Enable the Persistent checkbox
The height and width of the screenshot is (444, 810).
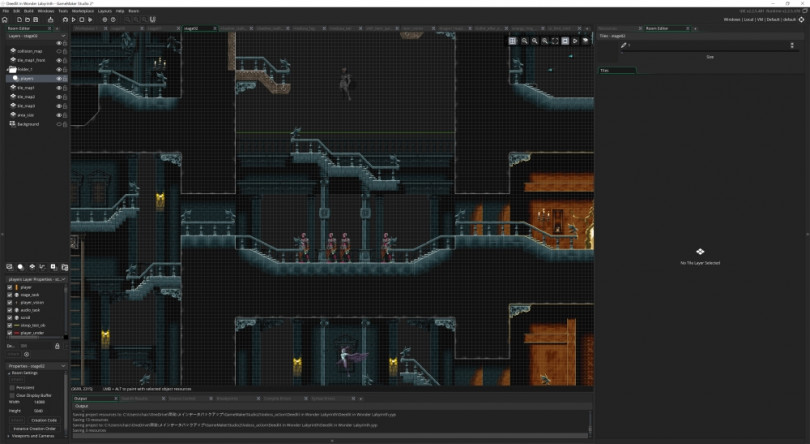point(12,387)
